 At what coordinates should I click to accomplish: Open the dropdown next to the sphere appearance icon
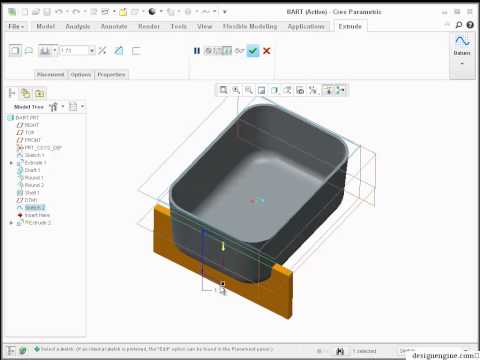(x=161, y=12)
